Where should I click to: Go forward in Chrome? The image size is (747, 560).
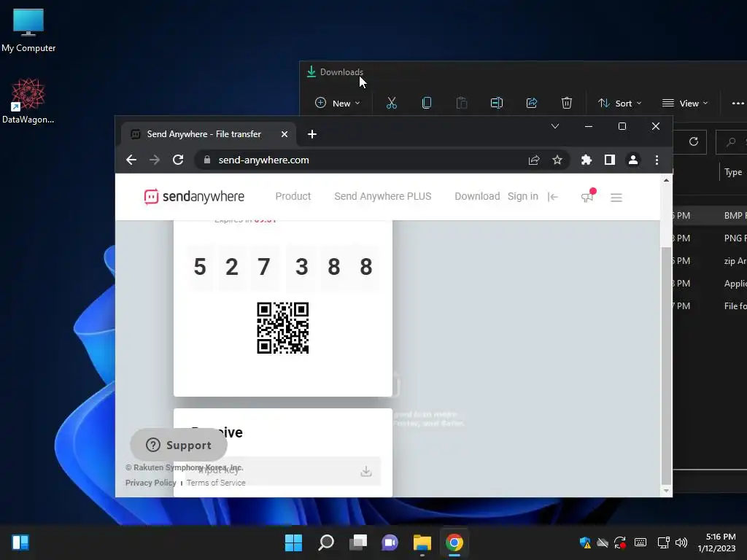[155, 160]
